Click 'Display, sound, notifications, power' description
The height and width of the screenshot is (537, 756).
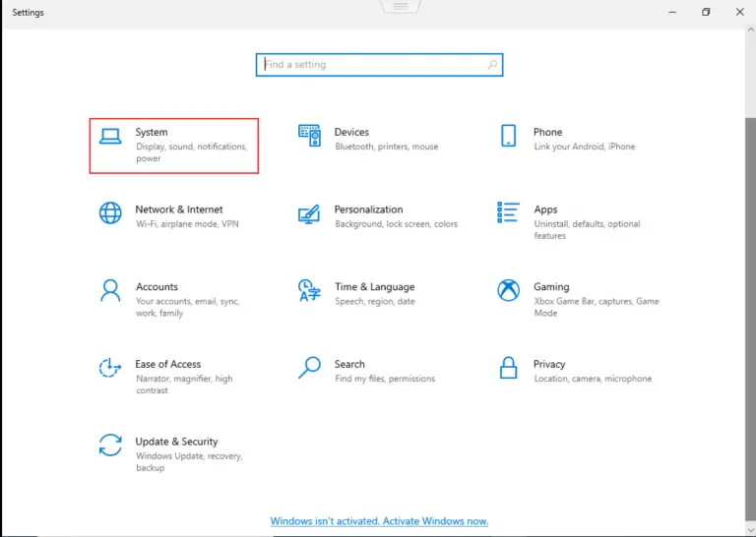[191, 152]
